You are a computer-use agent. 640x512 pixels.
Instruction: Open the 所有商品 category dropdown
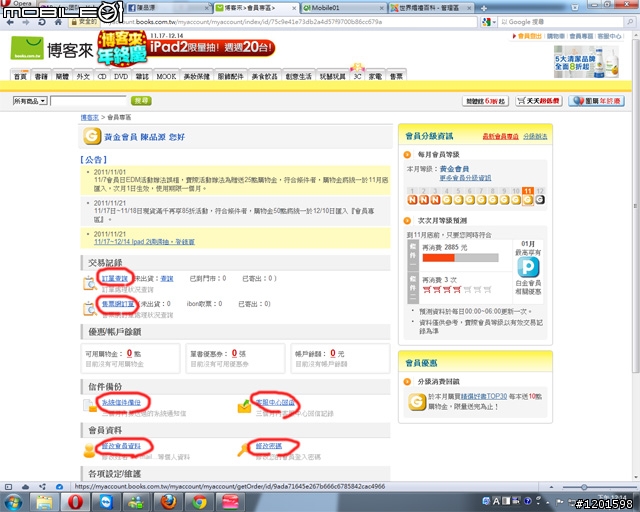pos(30,101)
